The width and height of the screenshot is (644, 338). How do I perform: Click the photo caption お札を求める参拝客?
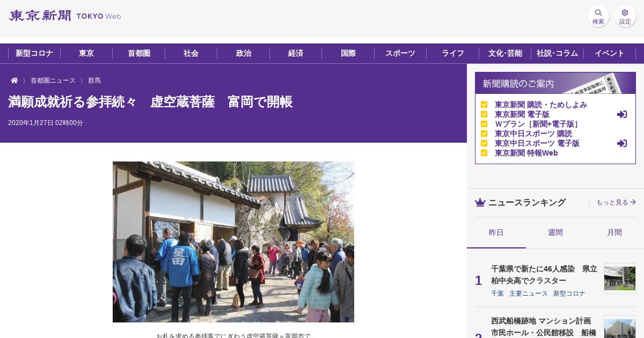tap(233, 336)
